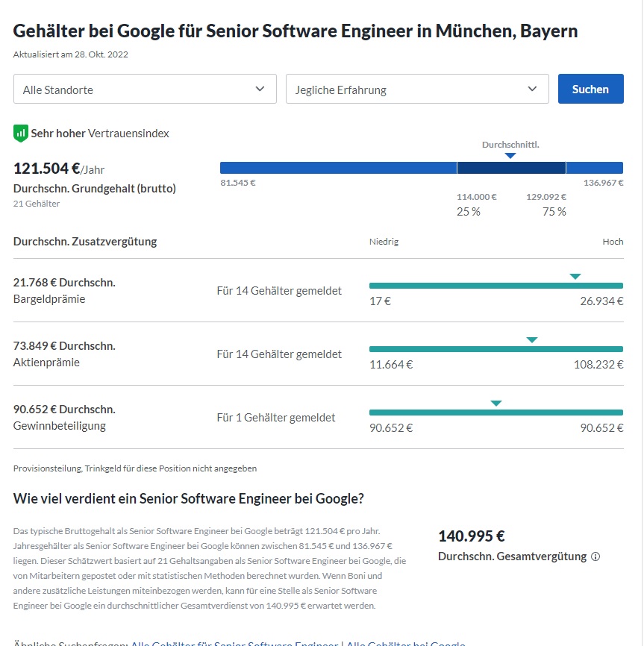This screenshot has height=646, width=644.
Task: Click the Gewinnbeteiligung average marker triangle
Action: coord(496,404)
